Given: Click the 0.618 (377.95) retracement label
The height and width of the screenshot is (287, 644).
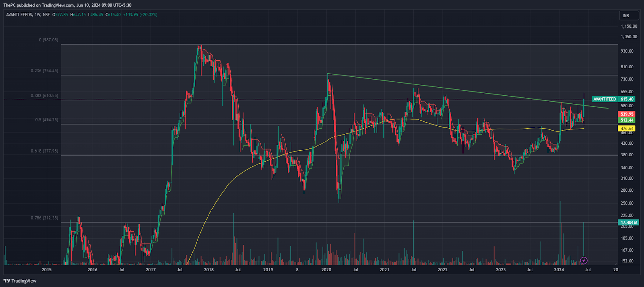Looking at the screenshot, I should (44, 151).
